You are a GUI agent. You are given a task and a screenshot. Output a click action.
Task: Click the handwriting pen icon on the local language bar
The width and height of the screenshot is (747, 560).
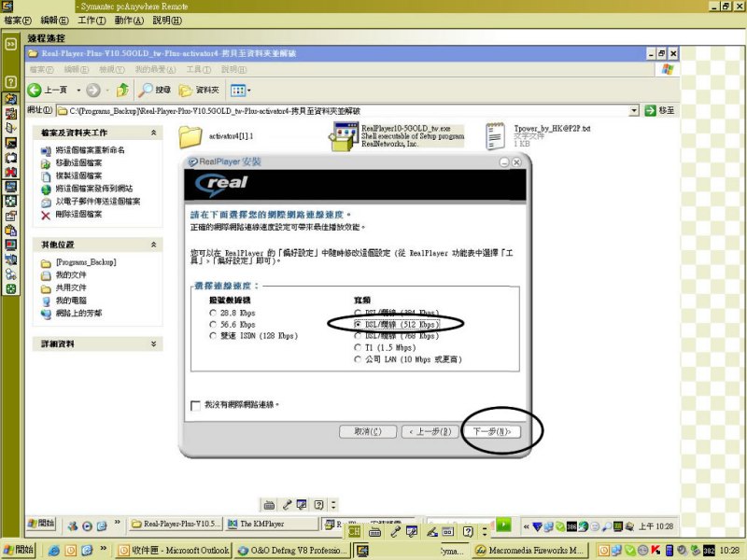(x=432, y=532)
